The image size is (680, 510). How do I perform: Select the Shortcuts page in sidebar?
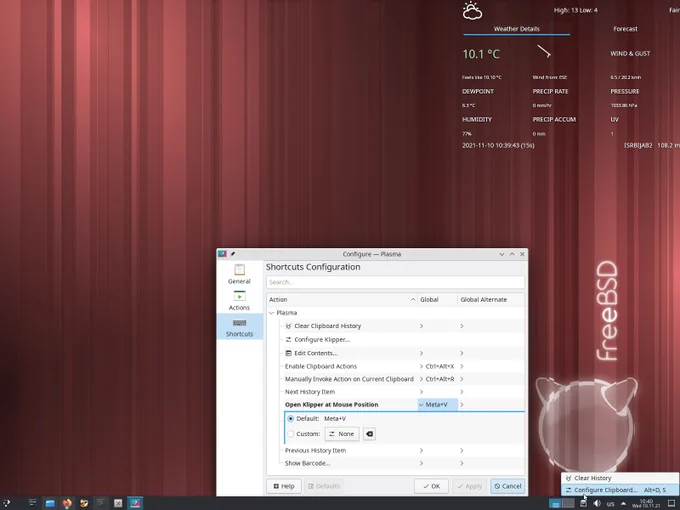tap(239, 327)
